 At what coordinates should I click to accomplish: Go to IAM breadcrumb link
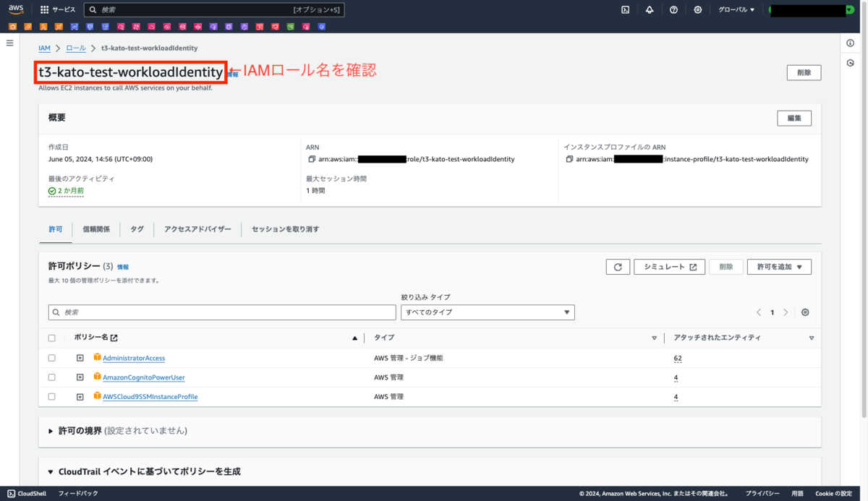pyautogui.click(x=44, y=48)
